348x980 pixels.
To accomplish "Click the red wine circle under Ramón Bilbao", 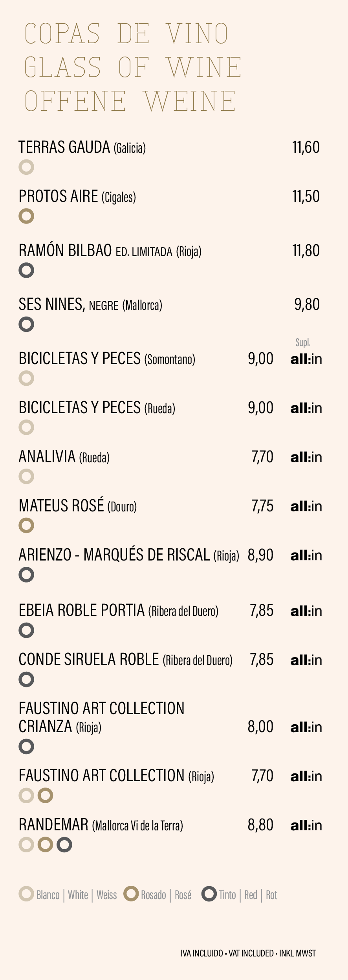I will pos(26,270).
